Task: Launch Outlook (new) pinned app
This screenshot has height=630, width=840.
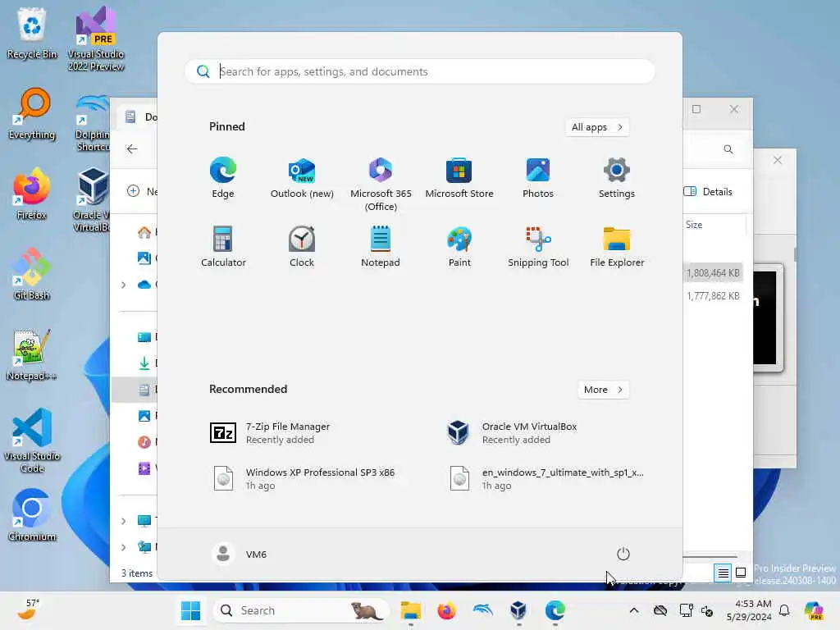Action: coord(302,178)
